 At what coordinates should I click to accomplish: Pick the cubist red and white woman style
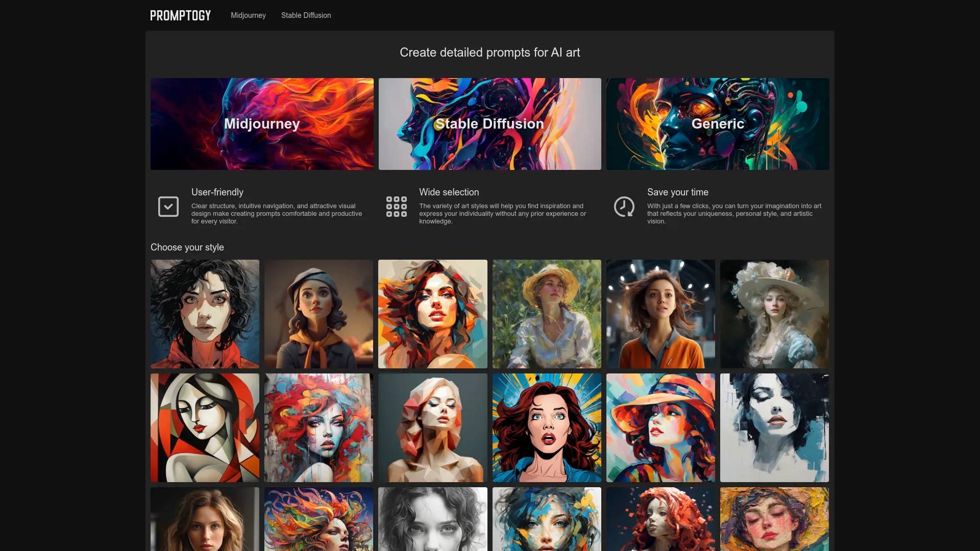click(205, 428)
